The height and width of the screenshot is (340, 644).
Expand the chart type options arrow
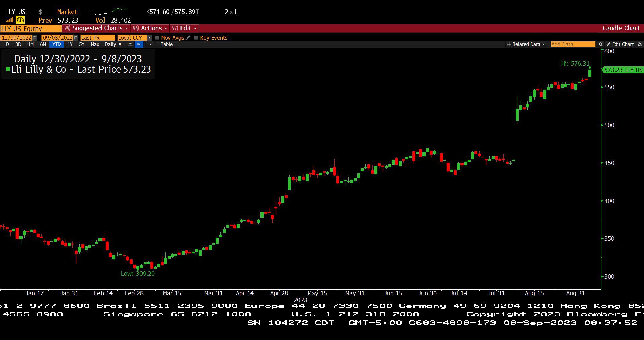tap(150, 44)
